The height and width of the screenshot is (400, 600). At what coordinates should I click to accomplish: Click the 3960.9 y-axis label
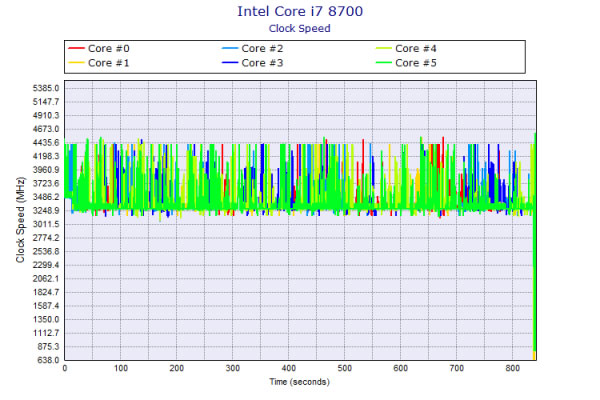click(x=46, y=170)
